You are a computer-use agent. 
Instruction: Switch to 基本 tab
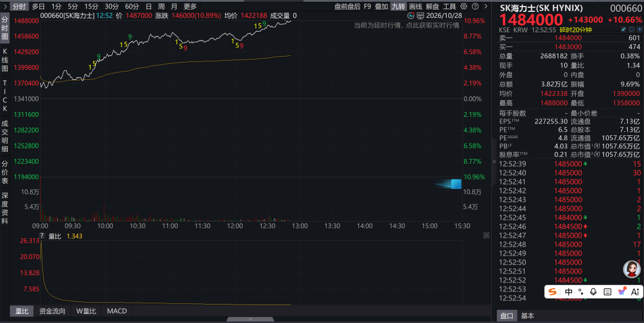pos(527,316)
